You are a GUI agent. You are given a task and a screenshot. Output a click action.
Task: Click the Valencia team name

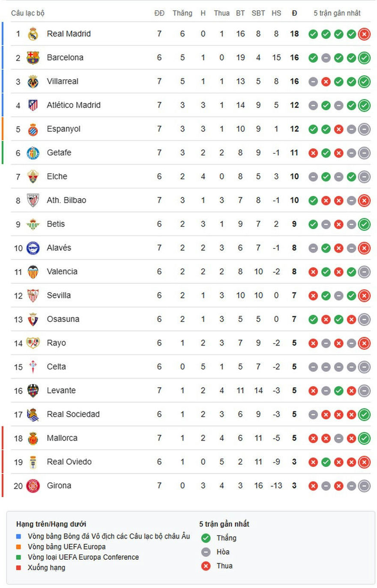click(x=62, y=272)
